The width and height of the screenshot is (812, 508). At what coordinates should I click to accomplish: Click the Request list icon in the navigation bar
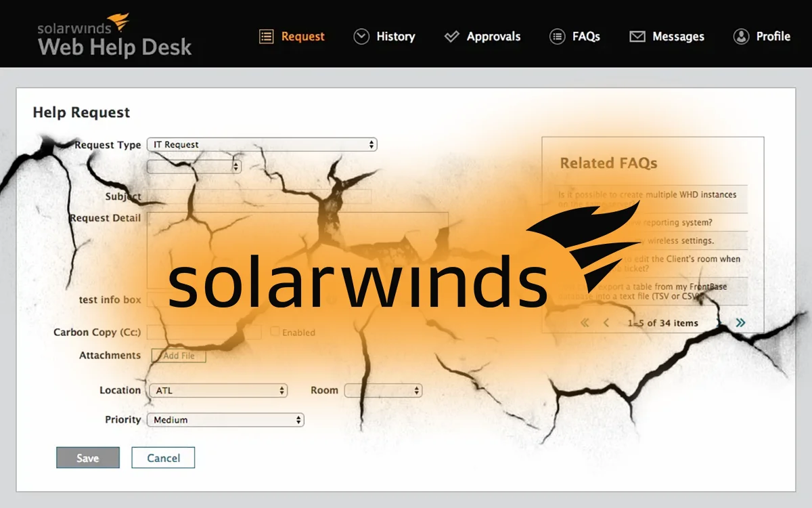tap(267, 37)
